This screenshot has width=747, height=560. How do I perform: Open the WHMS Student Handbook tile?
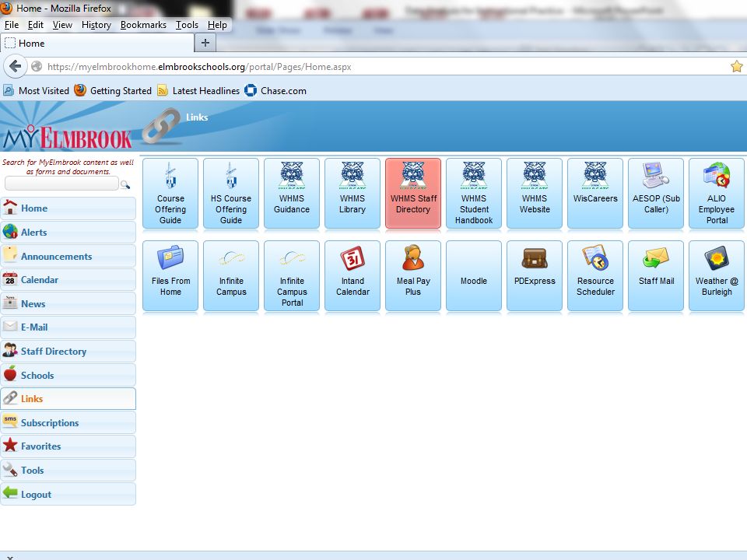coord(474,194)
